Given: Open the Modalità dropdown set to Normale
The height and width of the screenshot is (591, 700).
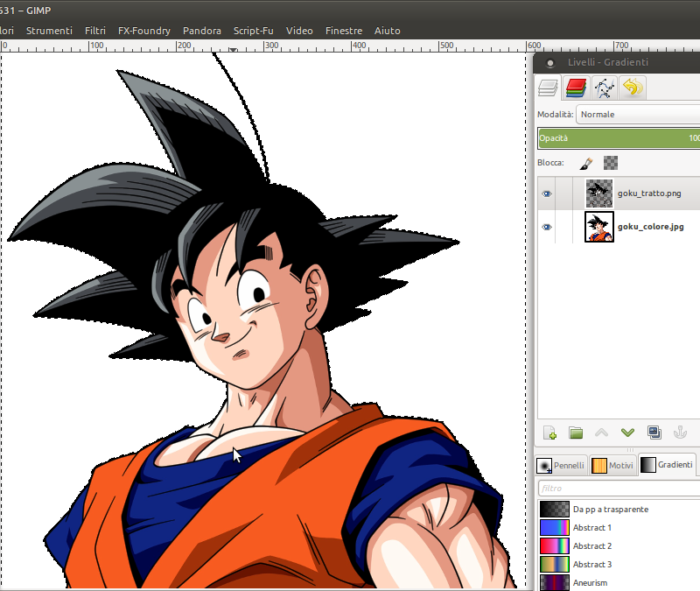Looking at the screenshot, I should coord(637,115).
